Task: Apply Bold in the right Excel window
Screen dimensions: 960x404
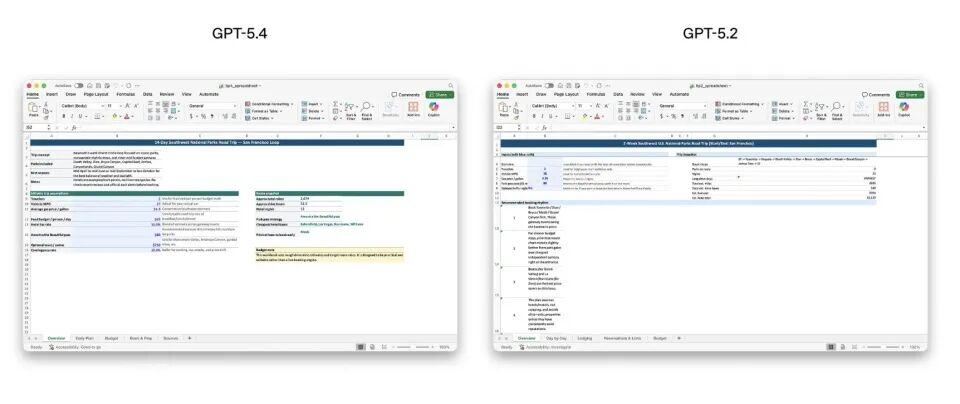Action: coord(532,116)
